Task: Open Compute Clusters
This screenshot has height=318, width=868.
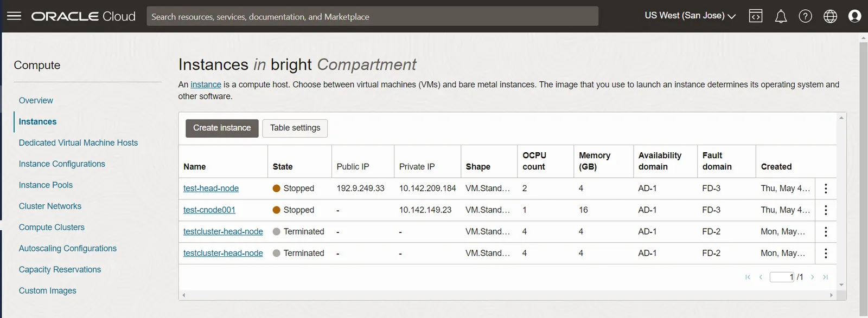Action: [52, 228]
